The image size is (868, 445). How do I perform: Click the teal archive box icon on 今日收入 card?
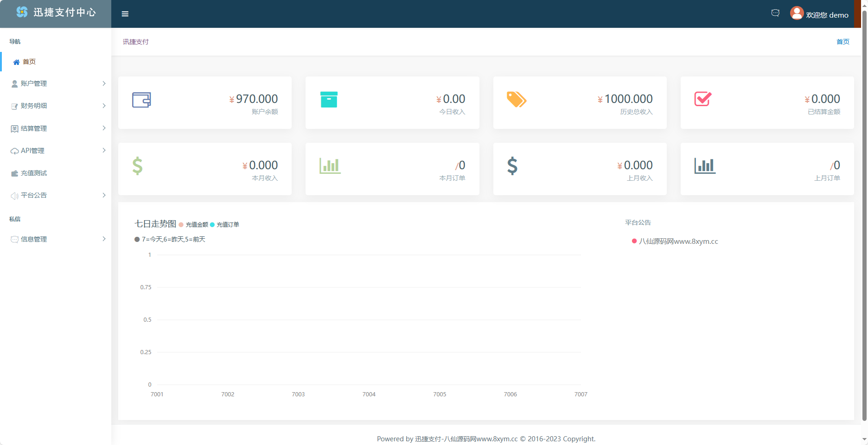pos(329,100)
